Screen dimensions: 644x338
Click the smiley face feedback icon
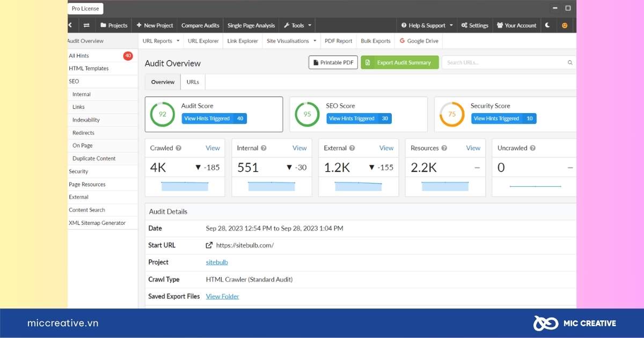565,25
